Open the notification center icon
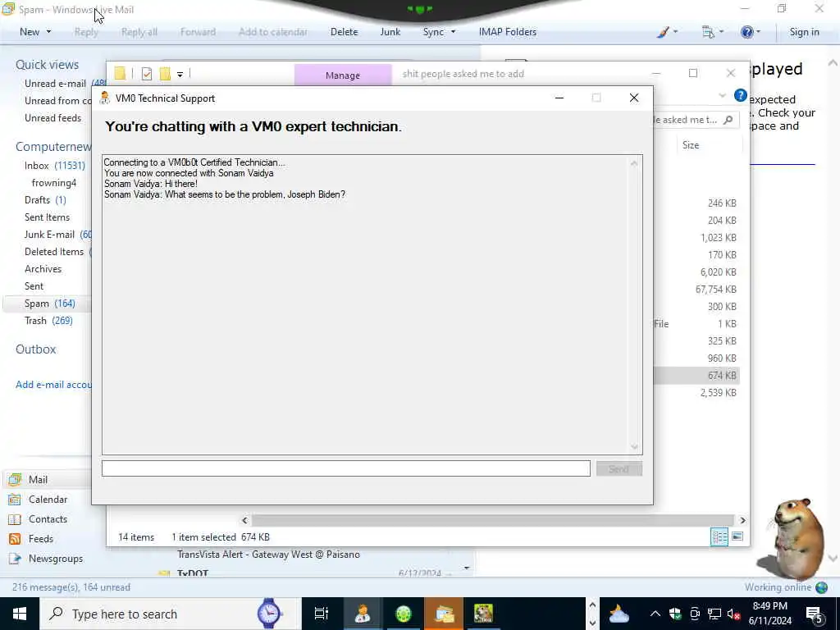The width and height of the screenshot is (840, 630). click(x=814, y=614)
